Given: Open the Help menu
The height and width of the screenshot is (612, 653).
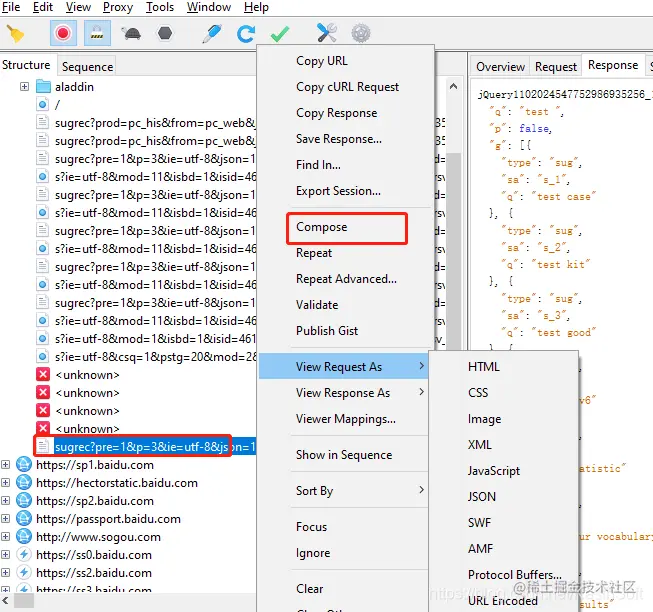Looking at the screenshot, I should [256, 7].
